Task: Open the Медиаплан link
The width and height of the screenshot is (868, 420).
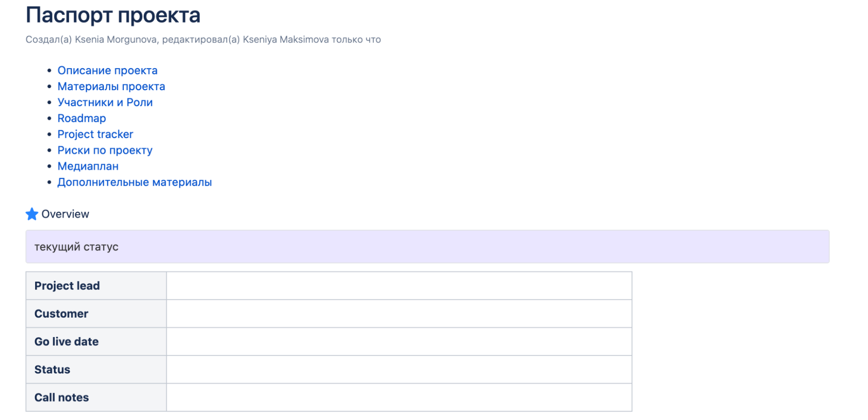Action: [88, 166]
